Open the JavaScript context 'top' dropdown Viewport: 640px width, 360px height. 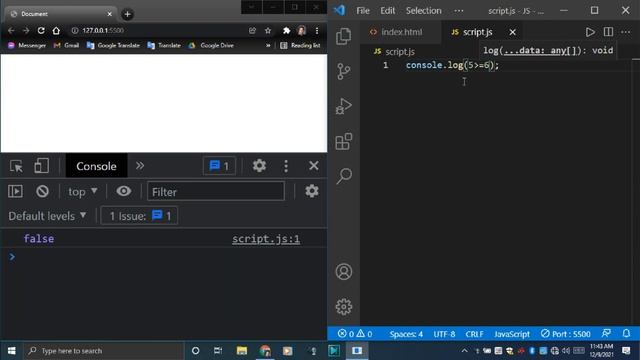[x=82, y=191]
